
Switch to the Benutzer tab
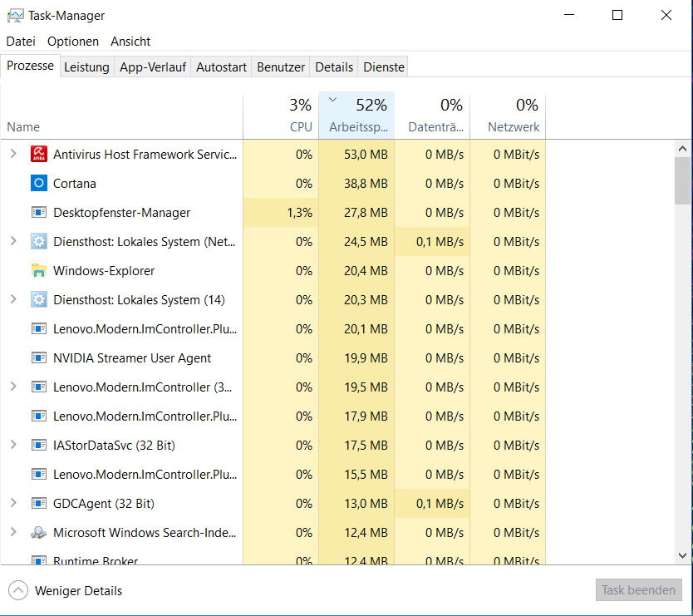281,67
